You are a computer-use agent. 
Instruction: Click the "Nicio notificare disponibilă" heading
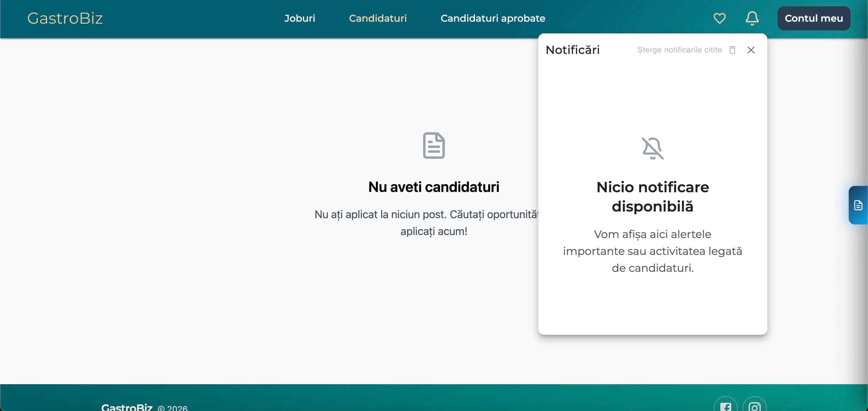[x=652, y=197]
